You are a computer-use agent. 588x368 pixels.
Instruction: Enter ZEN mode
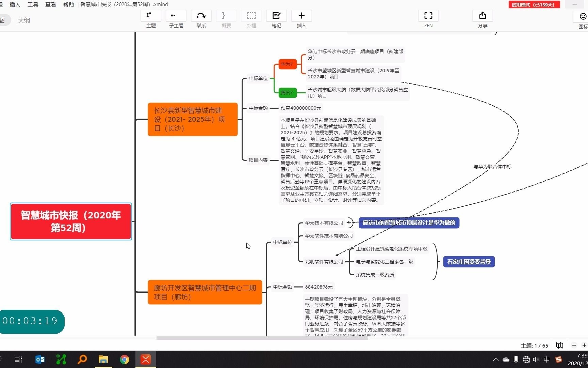point(428,16)
